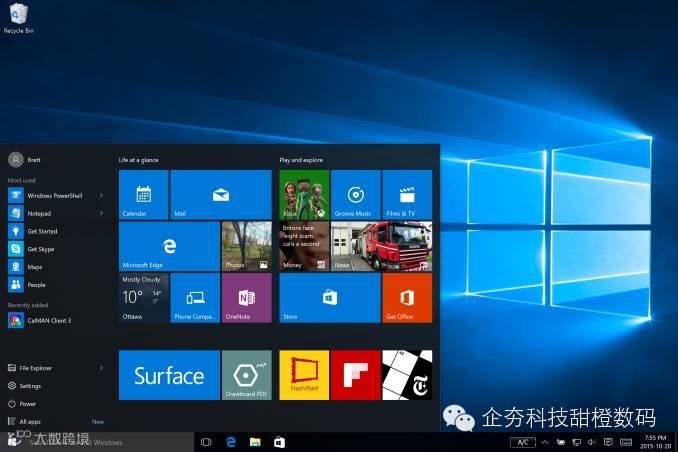
Task: Click the Life at a glance group header
Action: click(138, 160)
